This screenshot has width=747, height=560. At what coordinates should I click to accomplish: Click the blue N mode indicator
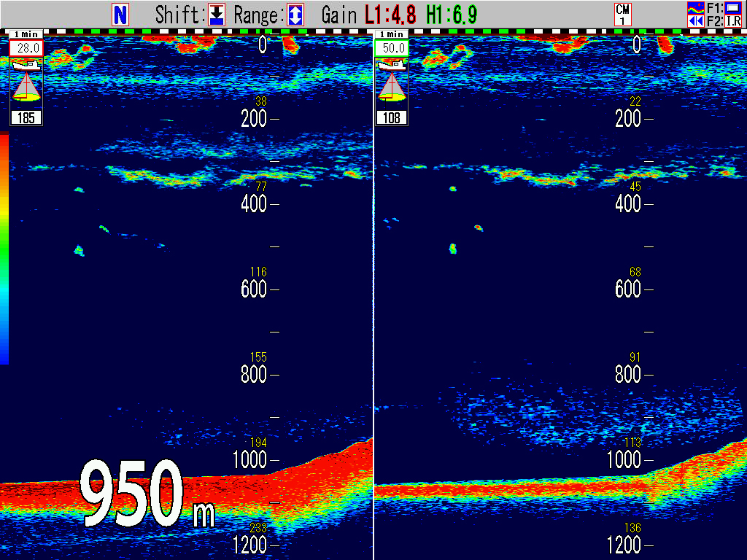pos(120,15)
